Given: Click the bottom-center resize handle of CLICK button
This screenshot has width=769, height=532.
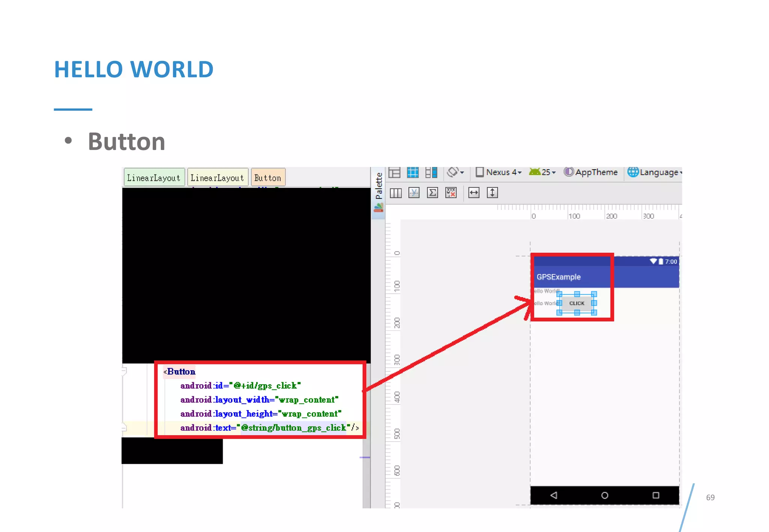Looking at the screenshot, I should coord(577,312).
